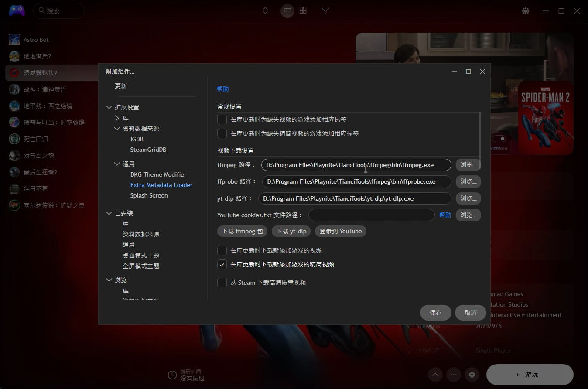Expand the 库 node under extension settings
Viewport: 588px width, 389px height.
click(x=117, y=118)
